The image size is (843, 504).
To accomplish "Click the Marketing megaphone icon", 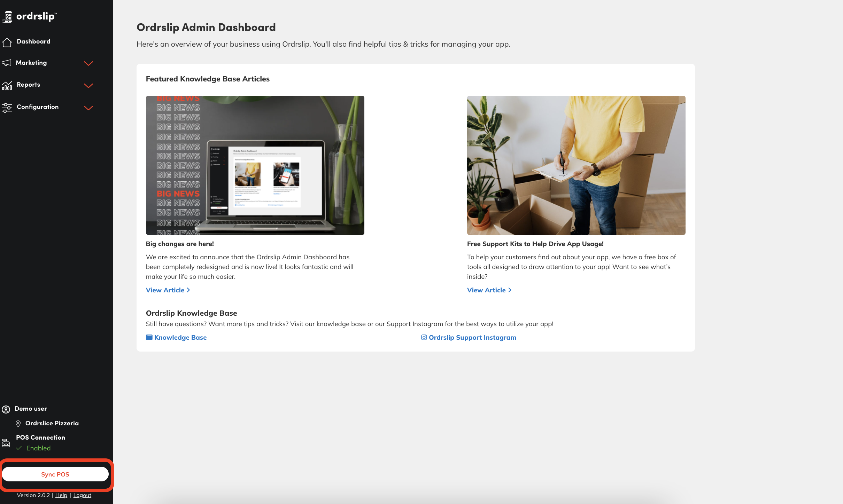I will point(7,63).
